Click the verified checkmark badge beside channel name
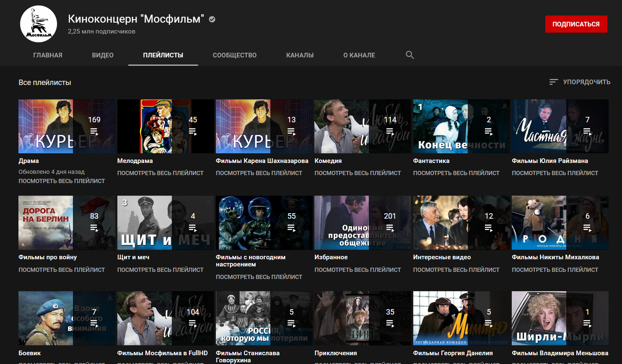 [212, 19]
